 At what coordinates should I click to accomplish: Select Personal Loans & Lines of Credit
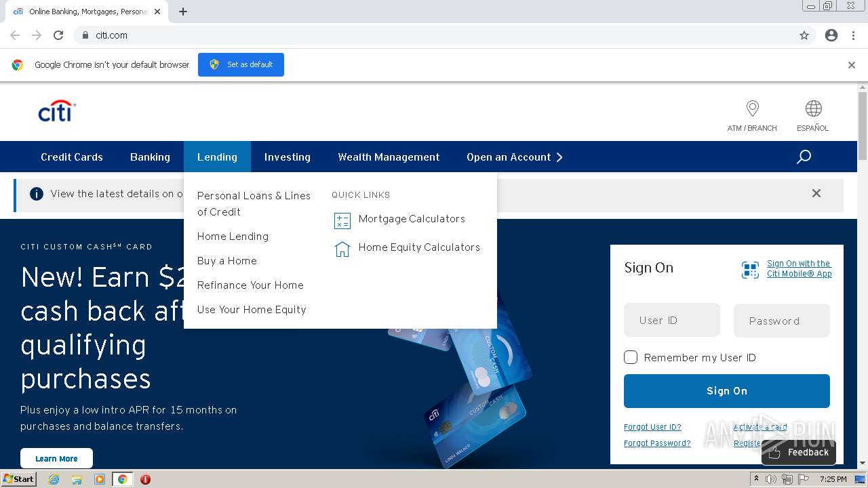click(x=254, y=203)
